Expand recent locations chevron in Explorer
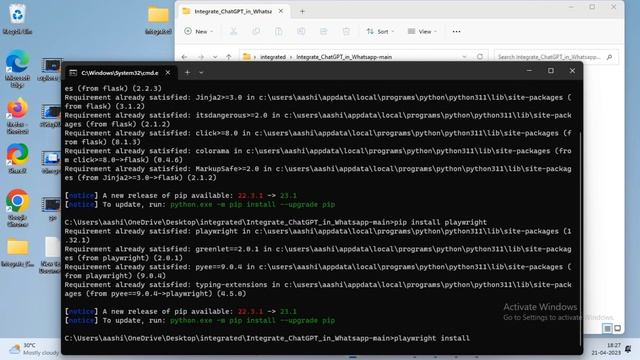640x360 pixels. pos(215,57)
